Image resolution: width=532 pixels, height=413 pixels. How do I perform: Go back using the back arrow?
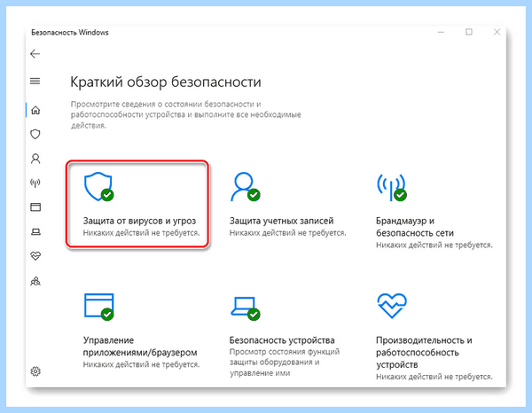35,54
